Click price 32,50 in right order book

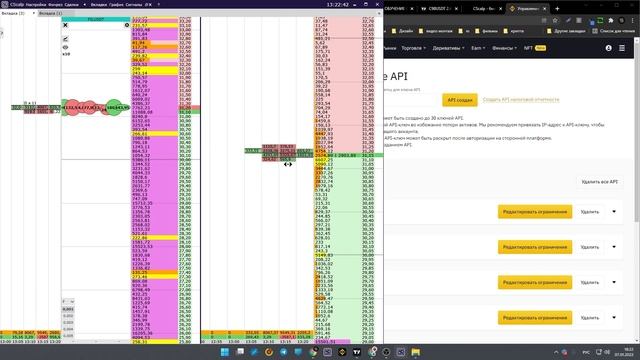(x=368, y=38)
